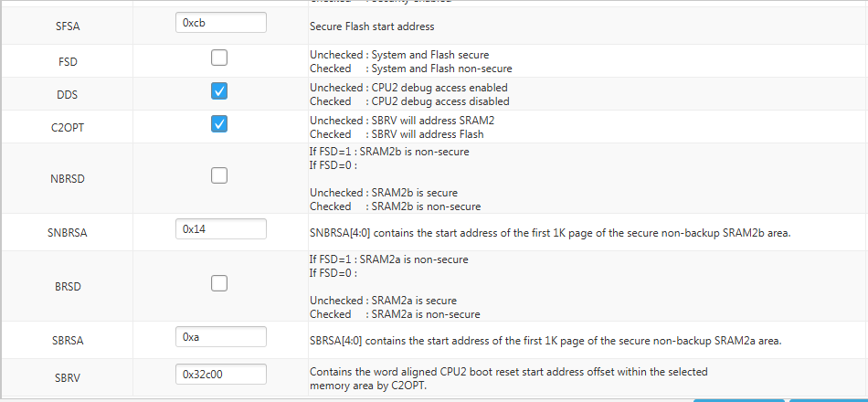Select the DDS row label
Viewport: 868px width, 402px height.
pyautogui.click(x=67, y=95)
